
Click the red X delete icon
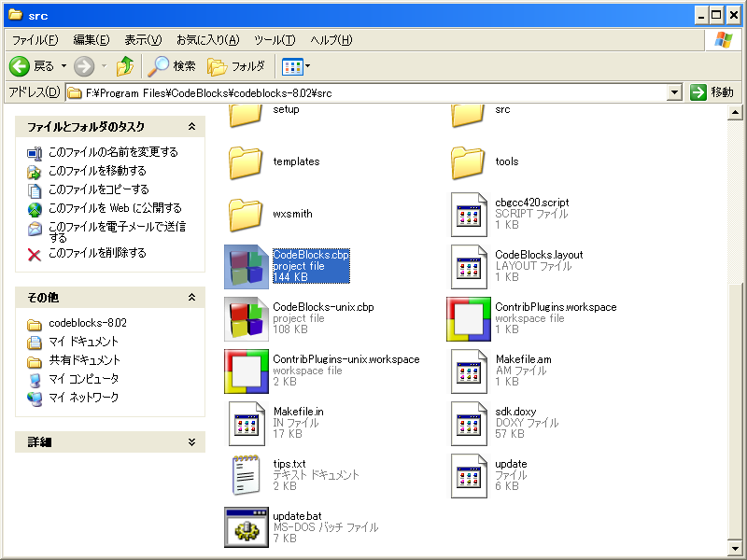point(35,255)
